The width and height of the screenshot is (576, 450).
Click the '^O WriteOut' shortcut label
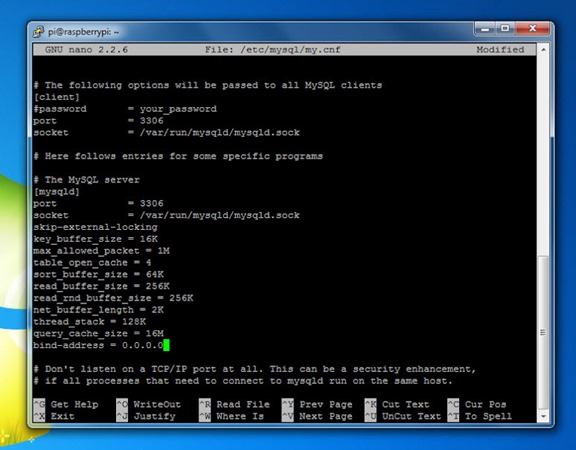coord(149,404)
